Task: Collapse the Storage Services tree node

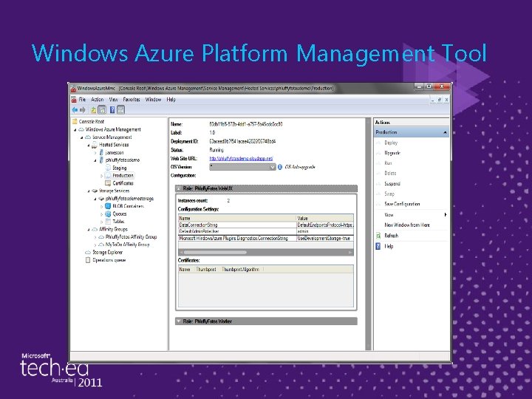Action: click(89, 191)
